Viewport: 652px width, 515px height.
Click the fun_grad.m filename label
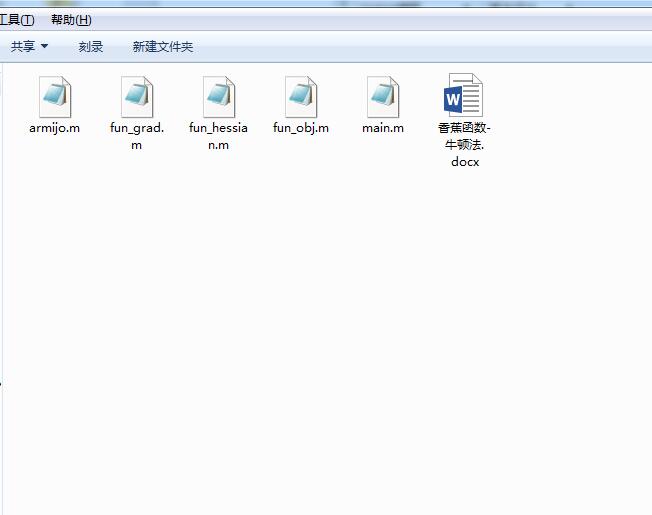point(137,136)
